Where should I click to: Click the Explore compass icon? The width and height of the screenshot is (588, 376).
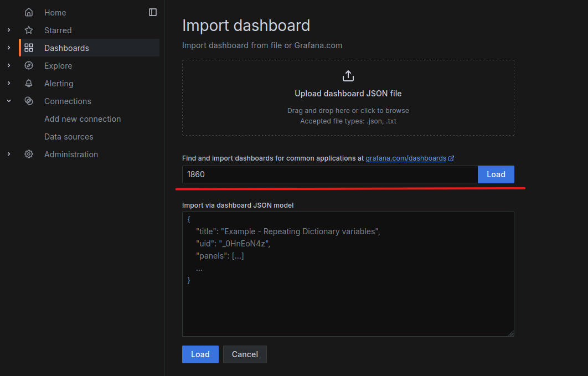29,66
